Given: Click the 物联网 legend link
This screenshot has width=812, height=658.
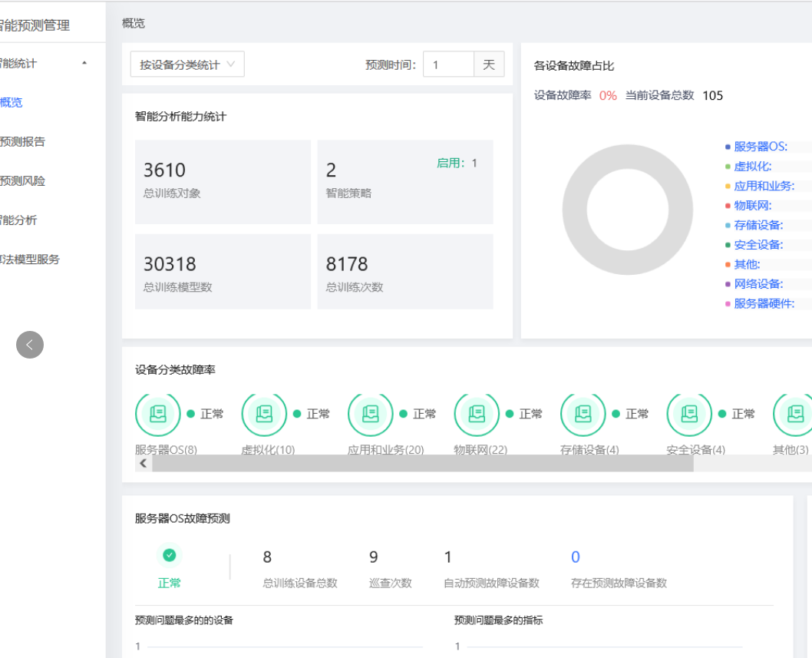Looking at the screenshot, I should pos(752,206).
